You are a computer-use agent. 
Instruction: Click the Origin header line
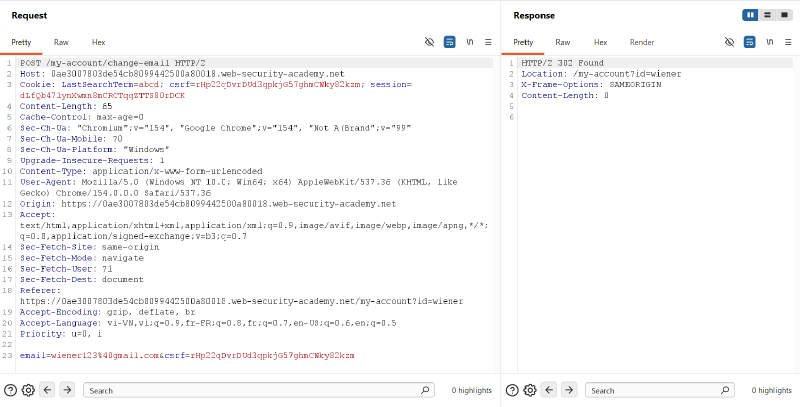coord(208,204)
